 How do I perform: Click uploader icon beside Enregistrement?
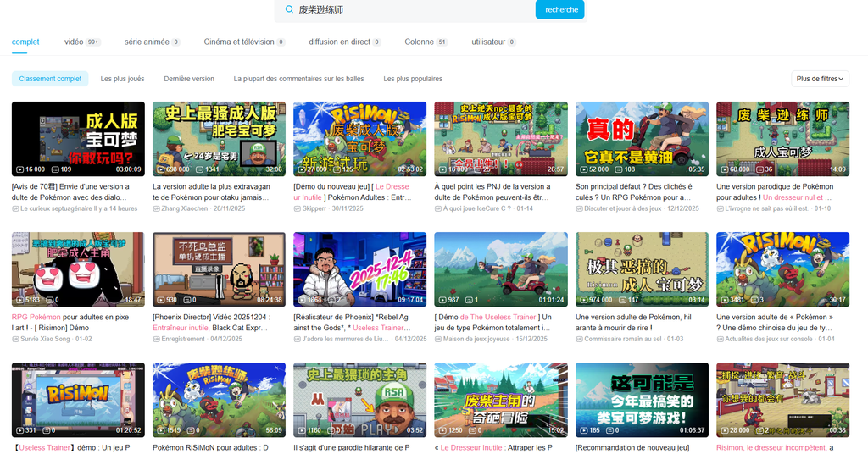tap(157, 339)
